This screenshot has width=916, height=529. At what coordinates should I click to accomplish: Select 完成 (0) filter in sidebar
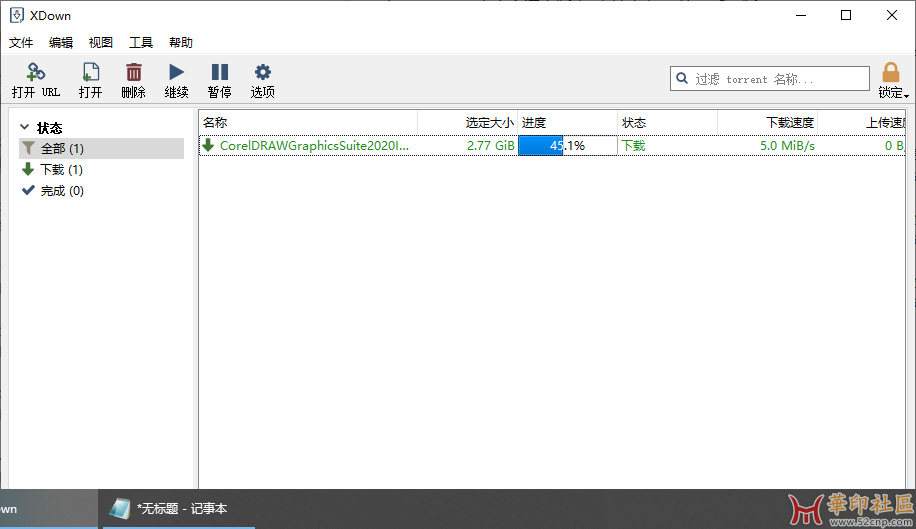tap(102, 191)
